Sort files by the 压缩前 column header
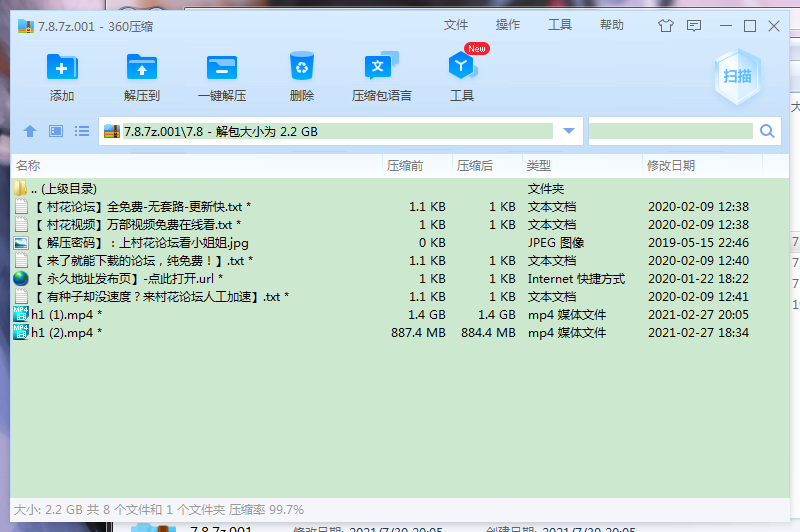This screenshot has width=800, height=532. [x=405, y=165]
